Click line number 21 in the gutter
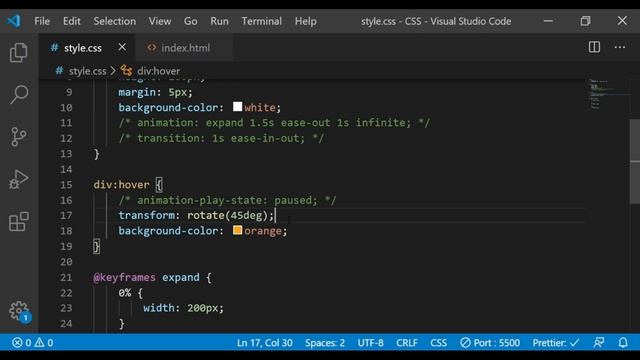Viewport: 640px width, 360px height. pyautogui.click(x=66, y=278)
